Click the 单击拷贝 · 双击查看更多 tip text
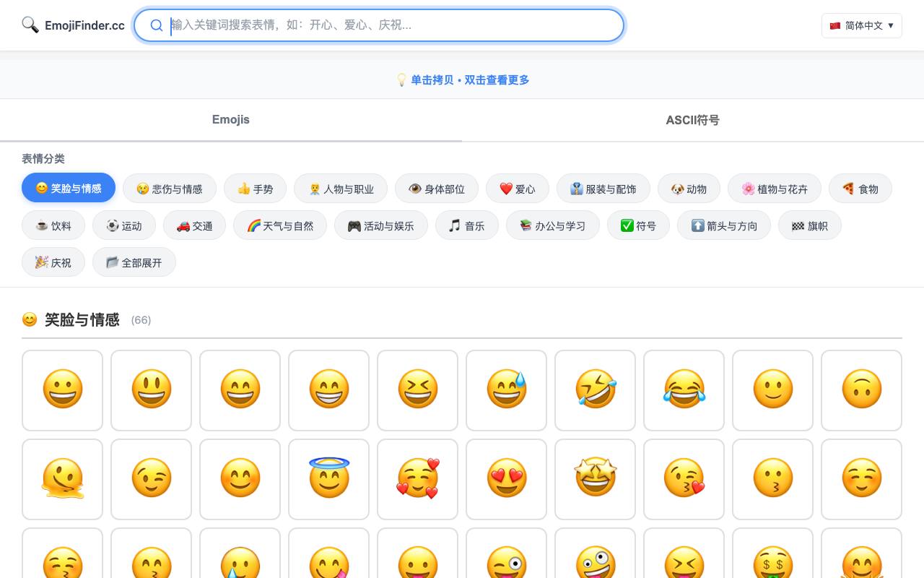Image resolution: width=924 pixels, height=578 pixels. pos(470,80)
